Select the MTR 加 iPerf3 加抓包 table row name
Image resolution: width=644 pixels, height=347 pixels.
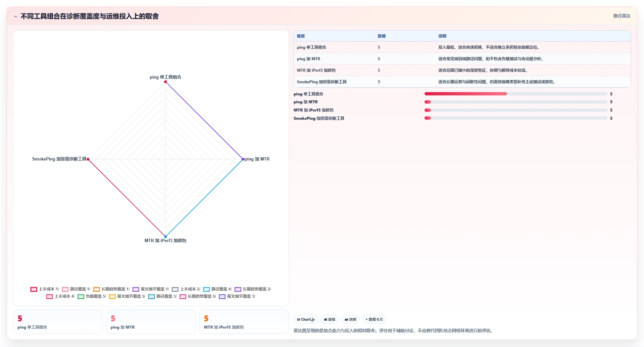tap(316, 70)
